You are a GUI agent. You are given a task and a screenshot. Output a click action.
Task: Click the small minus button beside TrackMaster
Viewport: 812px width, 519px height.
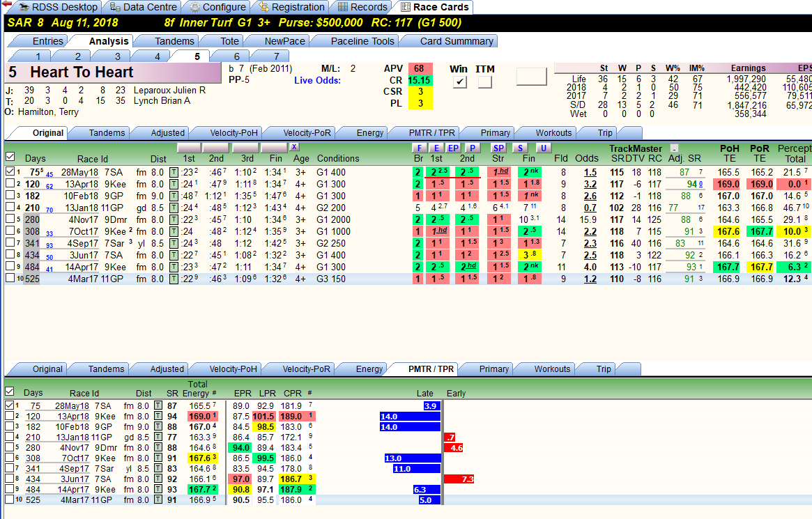pyautogui.click(x=674, y=148)
